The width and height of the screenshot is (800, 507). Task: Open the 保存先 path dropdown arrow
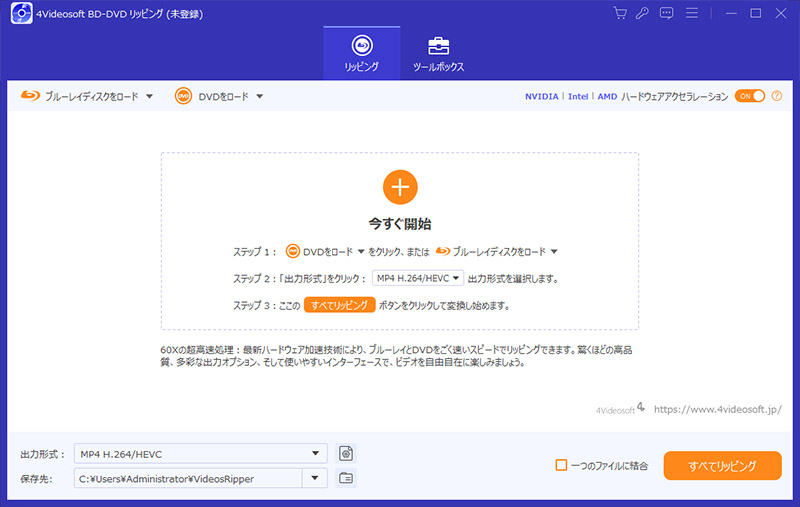click(x=315, y=478)
